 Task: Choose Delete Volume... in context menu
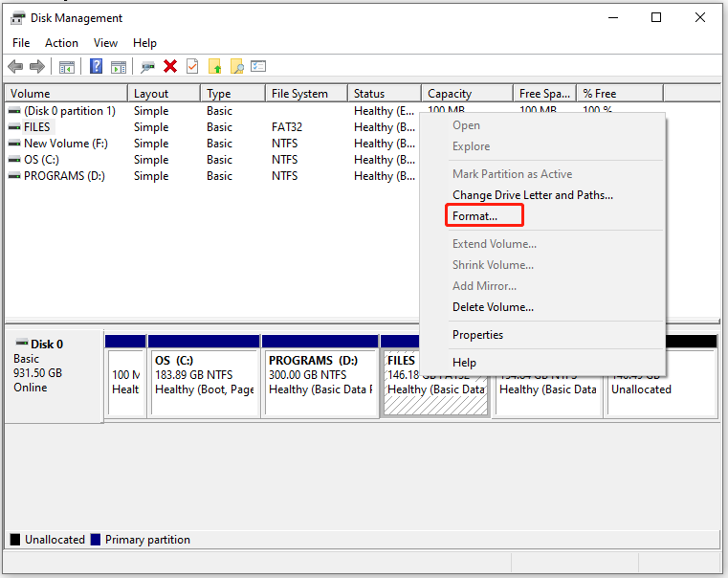pos(493,307)
